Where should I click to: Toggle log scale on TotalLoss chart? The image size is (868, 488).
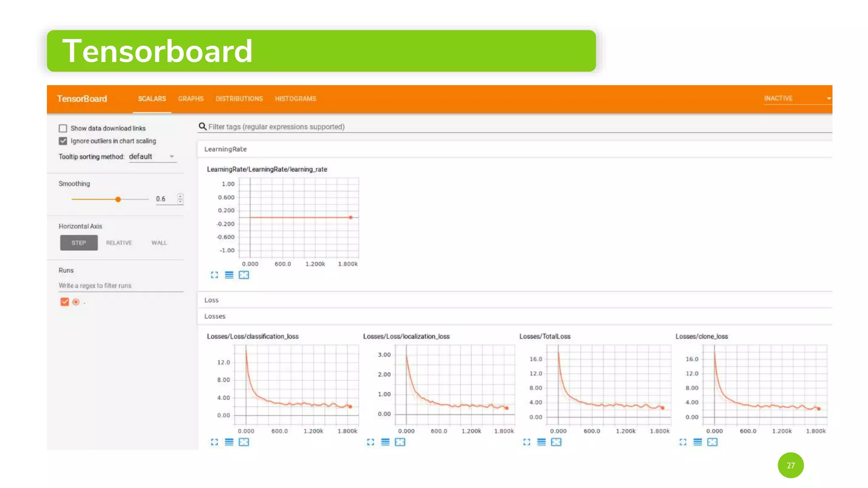click(541, 442)
